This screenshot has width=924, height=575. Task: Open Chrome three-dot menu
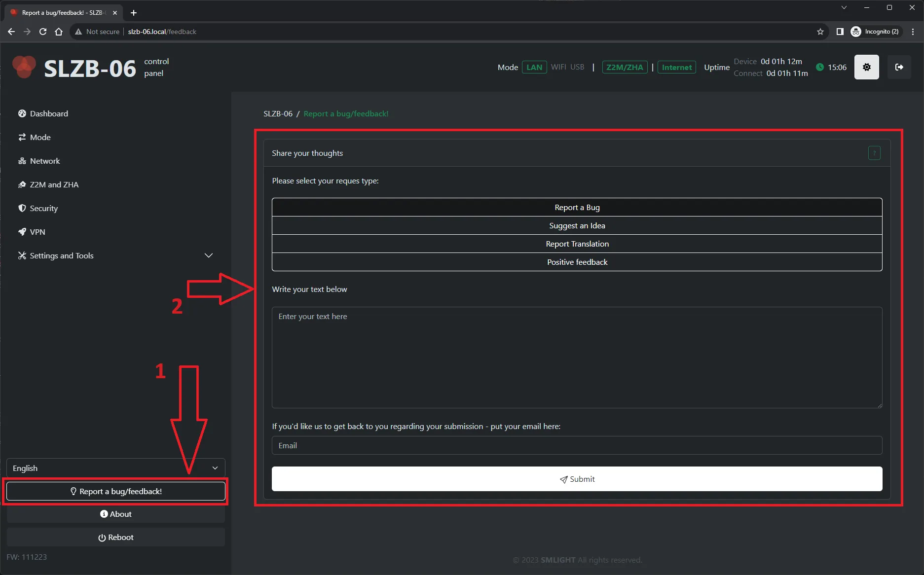click(913, 32)
